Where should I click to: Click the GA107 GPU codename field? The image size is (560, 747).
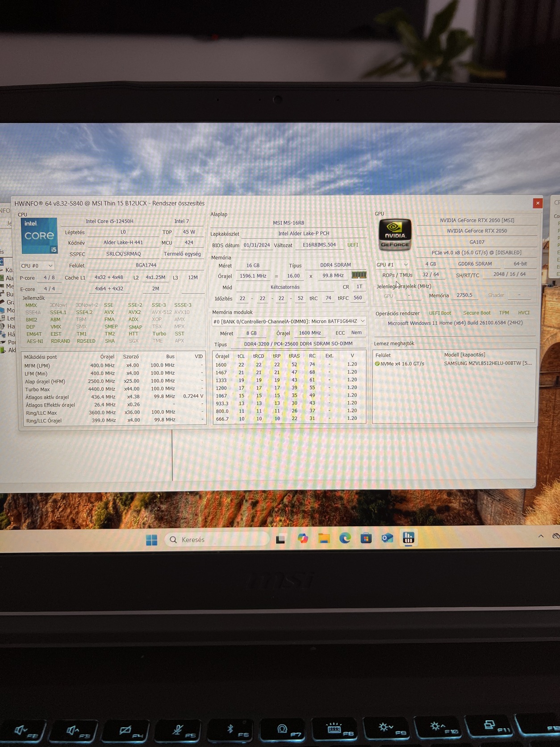point(477,242)
